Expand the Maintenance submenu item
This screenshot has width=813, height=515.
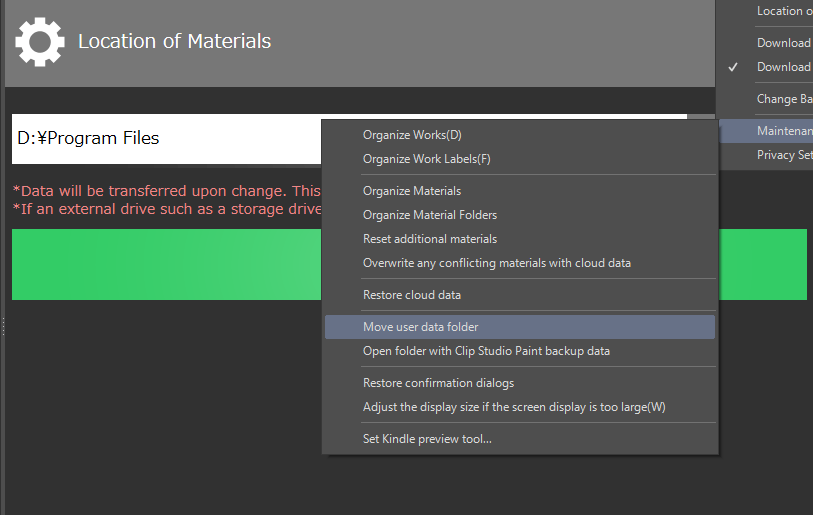pyautogui.click(x=783, y=131)
